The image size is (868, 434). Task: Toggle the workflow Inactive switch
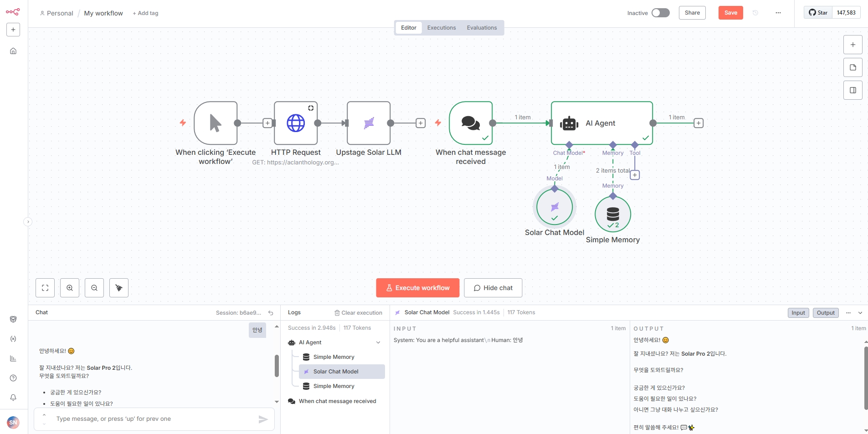click(660, 13)
